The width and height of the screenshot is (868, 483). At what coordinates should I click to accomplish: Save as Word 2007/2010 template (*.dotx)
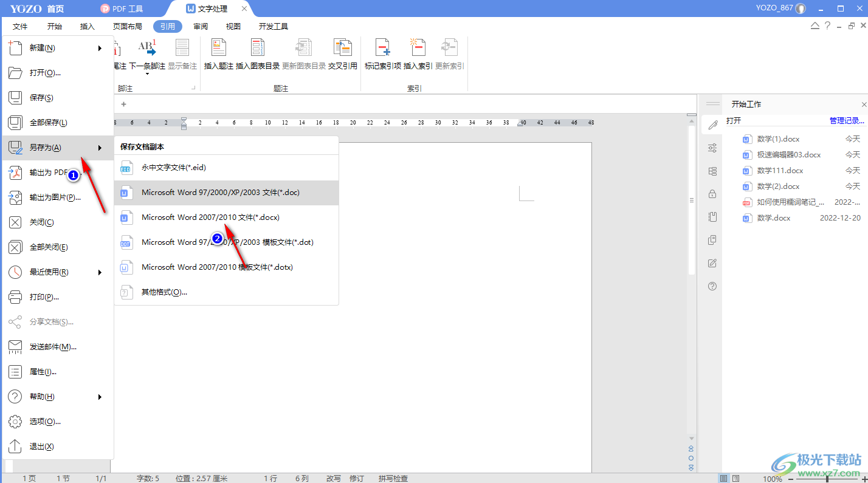[x=227, y=267]
